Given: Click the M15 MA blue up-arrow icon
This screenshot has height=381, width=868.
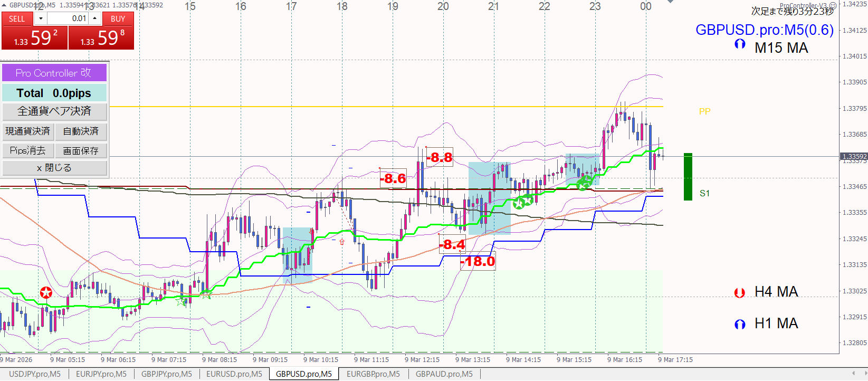Looking at the screenshot, I should point(740,44).
